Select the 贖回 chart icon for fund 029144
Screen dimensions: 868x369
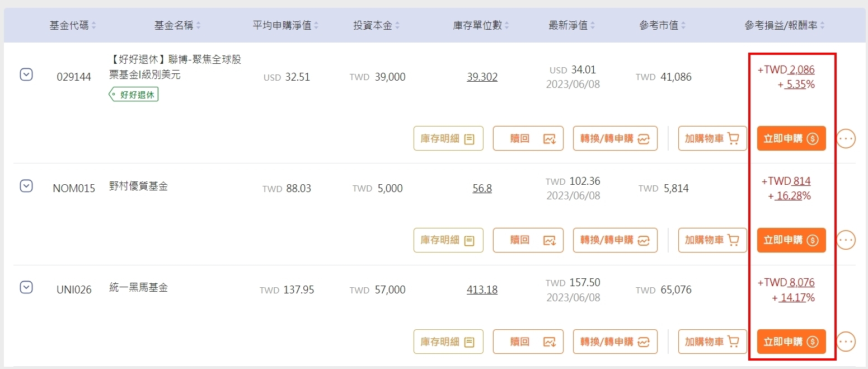549,138
